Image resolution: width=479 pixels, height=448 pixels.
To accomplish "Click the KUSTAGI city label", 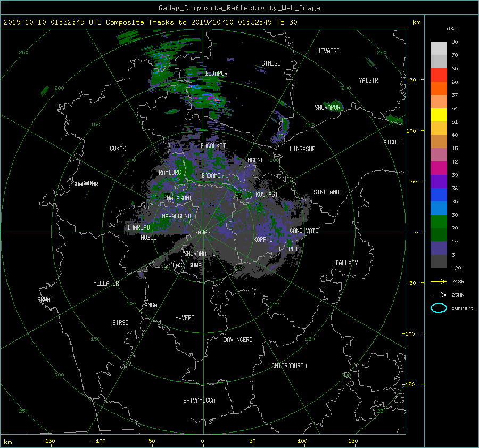I will tap(267, 194).
